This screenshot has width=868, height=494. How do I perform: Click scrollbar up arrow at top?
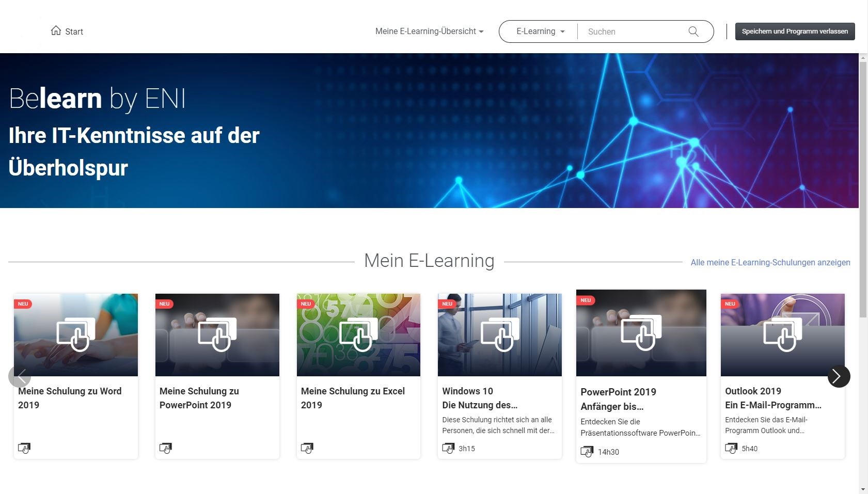click(863, 58)
